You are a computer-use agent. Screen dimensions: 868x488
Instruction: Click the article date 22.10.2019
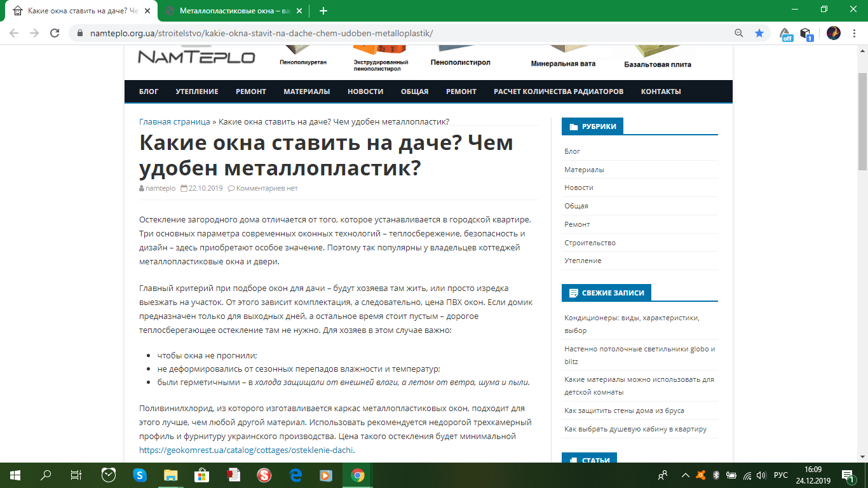[x=205, y=188]
